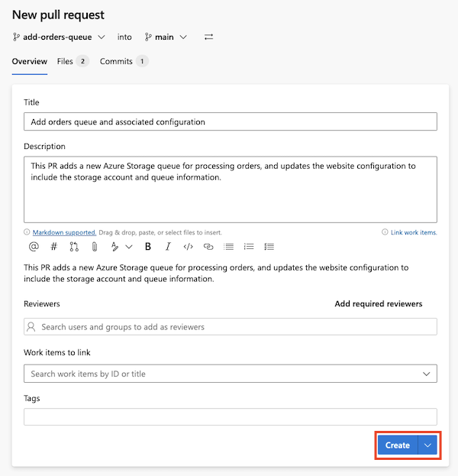The image size is (458, 476).
Task: Switch to the Commits tab
Action: 124,61
